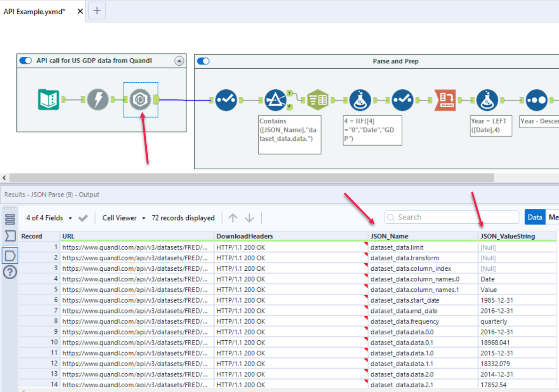Click the canvas horizontal scrollbar
Viewport: 559px width, 392px height.
[251, 178]
